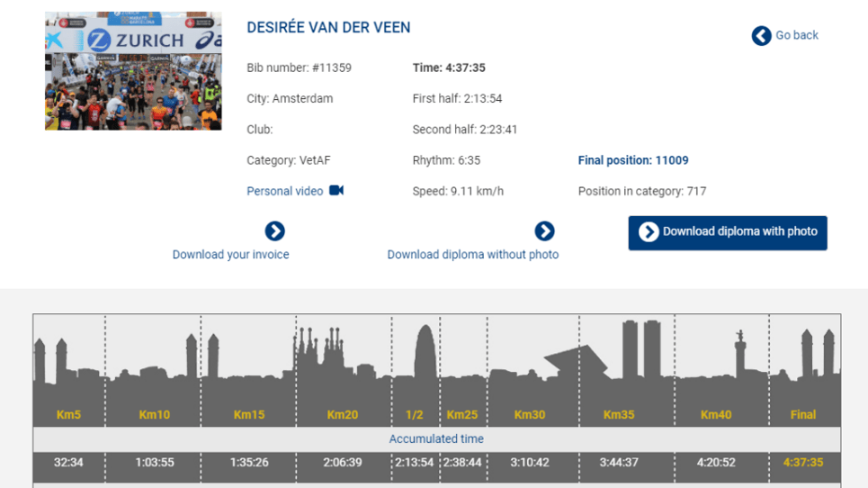
Task: Click the video camera icon
Action: [x=336, y=191]
